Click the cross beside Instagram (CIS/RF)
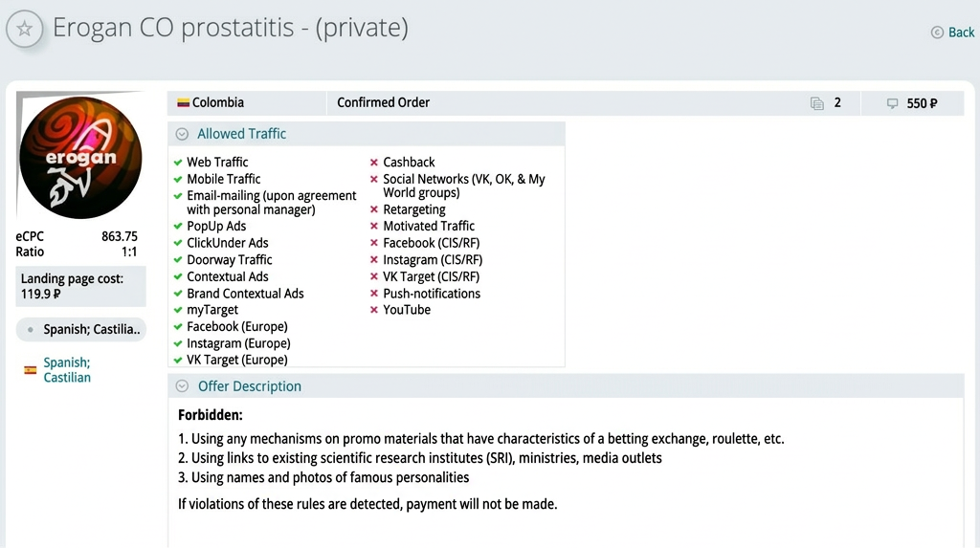This screenshot has width=980, height=548. (374, 260)
